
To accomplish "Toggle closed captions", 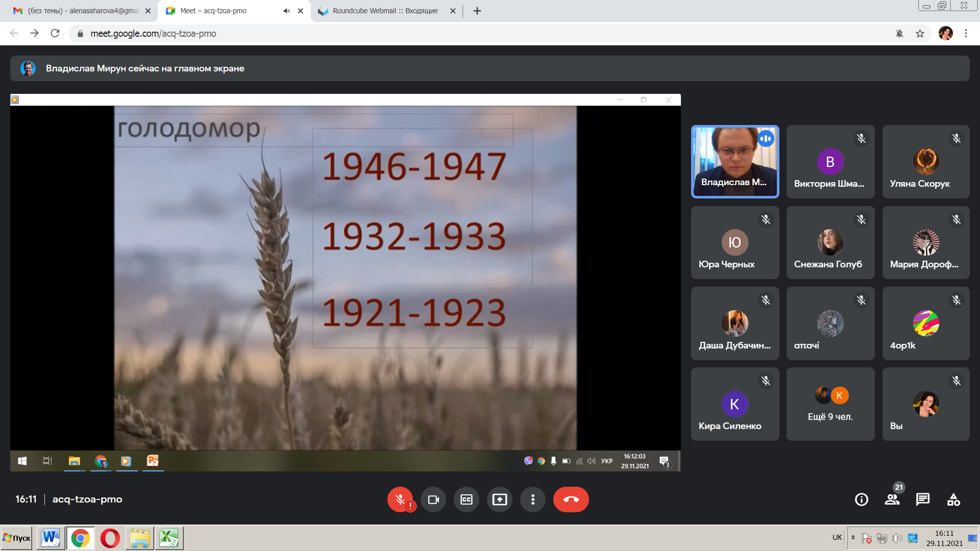I will (x=467, y=499).
